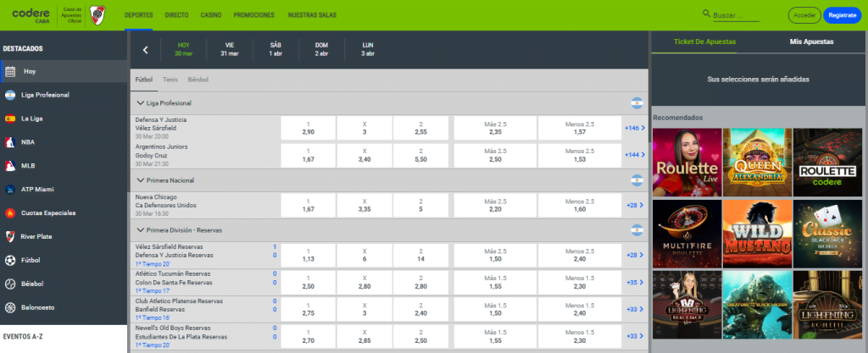
Task: Select the VIE 31 mar date tab
Action: tap(230, 50)
